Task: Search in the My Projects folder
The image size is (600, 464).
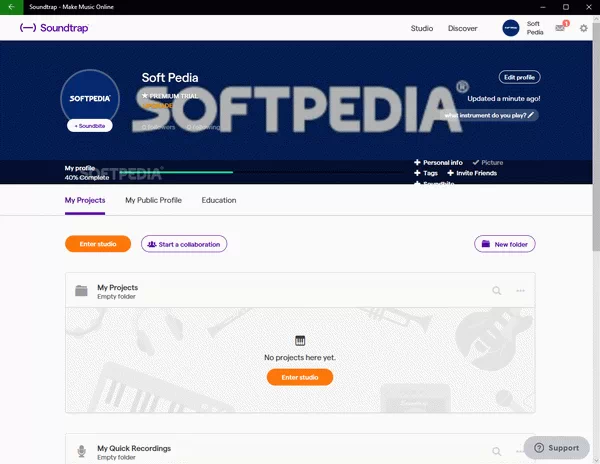Action: [496, 291]
